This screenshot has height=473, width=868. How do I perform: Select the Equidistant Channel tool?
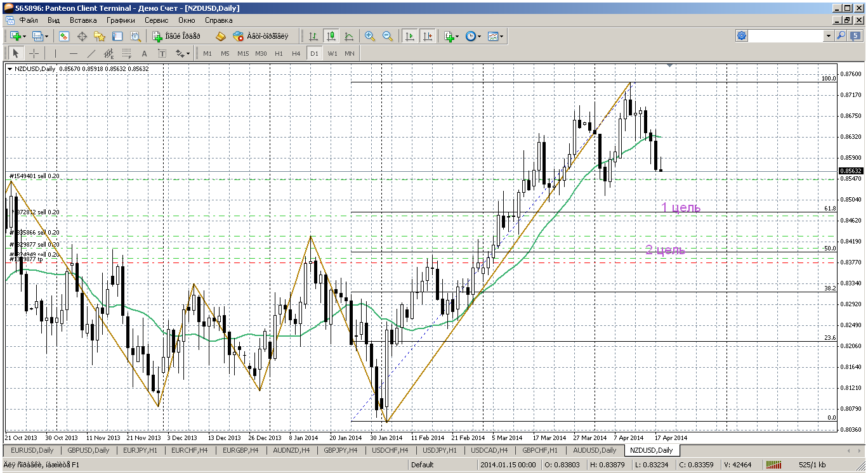point(109,54)
